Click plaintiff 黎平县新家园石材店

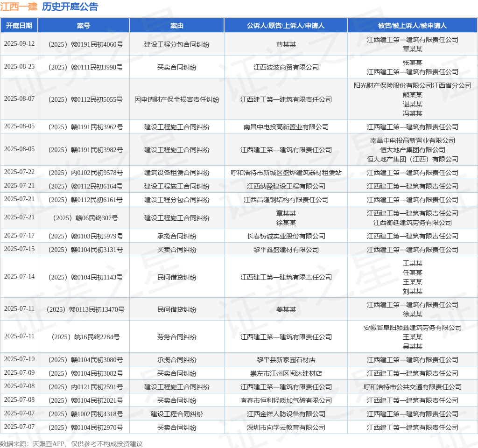(286, 360)
